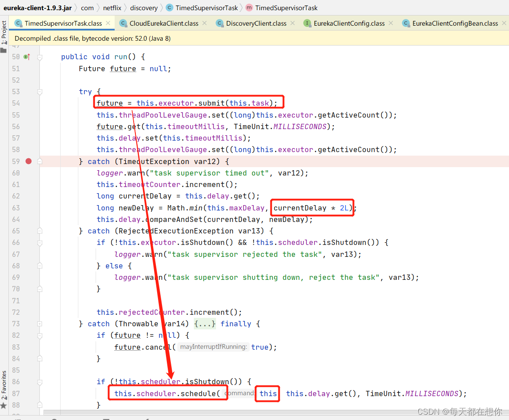Image resolution: width=509 pixels, height=420 pixels.
Task: Click the netflix breadcrumb segment
Action: coord(112,8)
